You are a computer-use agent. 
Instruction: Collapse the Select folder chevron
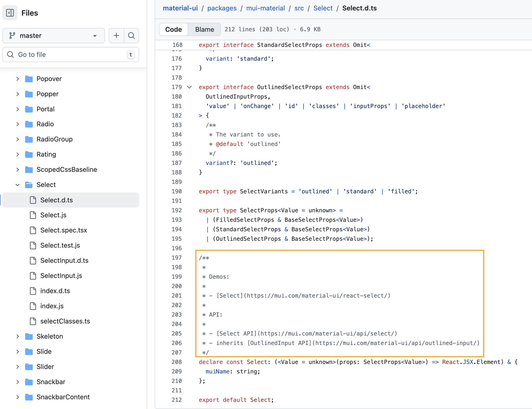click(x=18, y=185)
